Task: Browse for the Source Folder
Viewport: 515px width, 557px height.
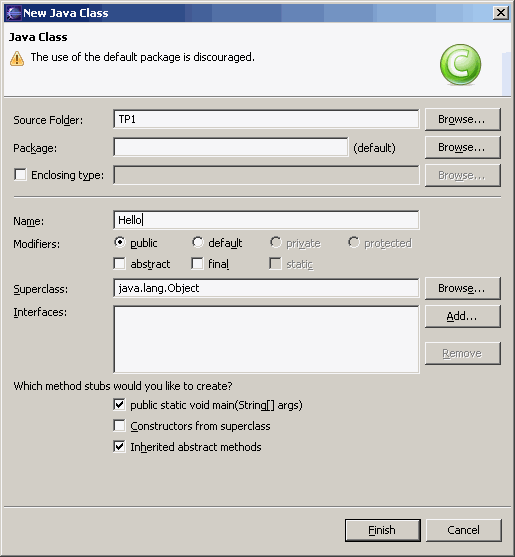Action: 462,119
